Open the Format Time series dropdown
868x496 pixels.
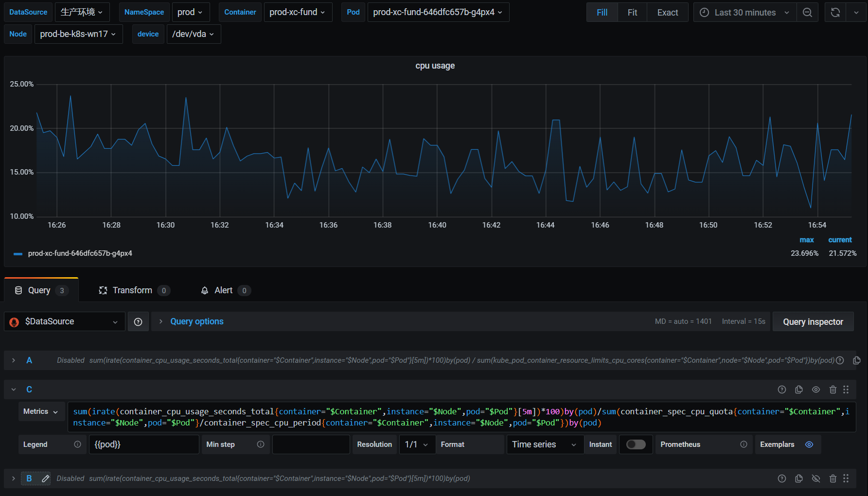coord(545,444)
